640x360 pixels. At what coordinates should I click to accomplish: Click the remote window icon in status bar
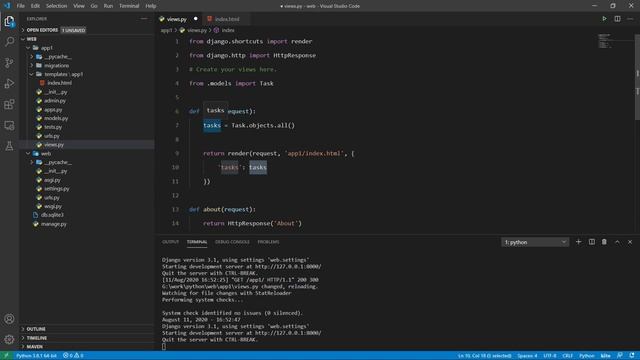coord(6,356)
